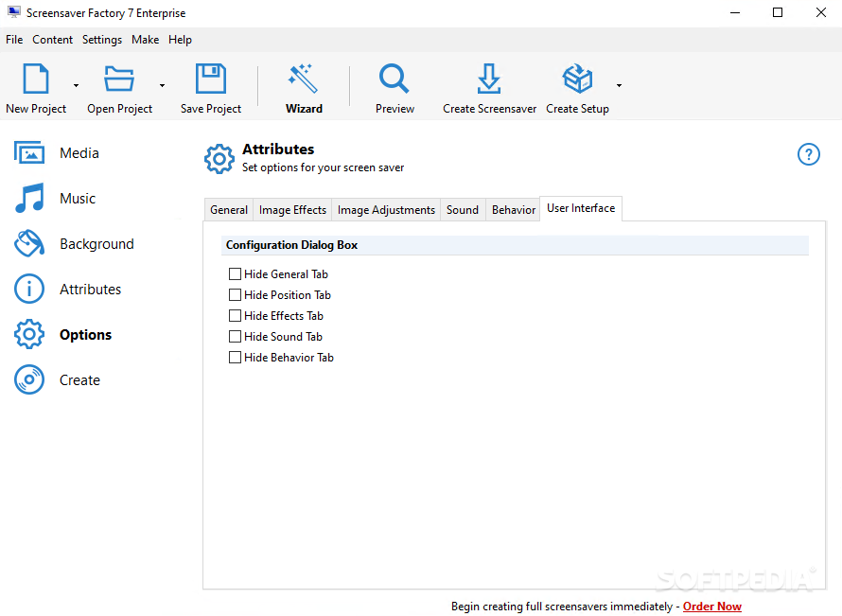
Task: Open the Attributes info icon in sidebar
Action: point(29,289)
